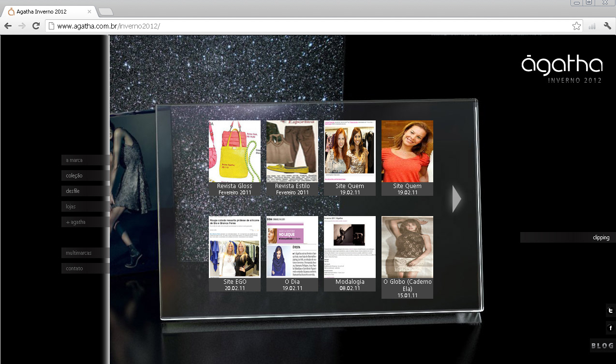Open the O Globo Caderno Ela thumbnail
The height and width of the screenshot is (364, 616).
click(407, 247)
